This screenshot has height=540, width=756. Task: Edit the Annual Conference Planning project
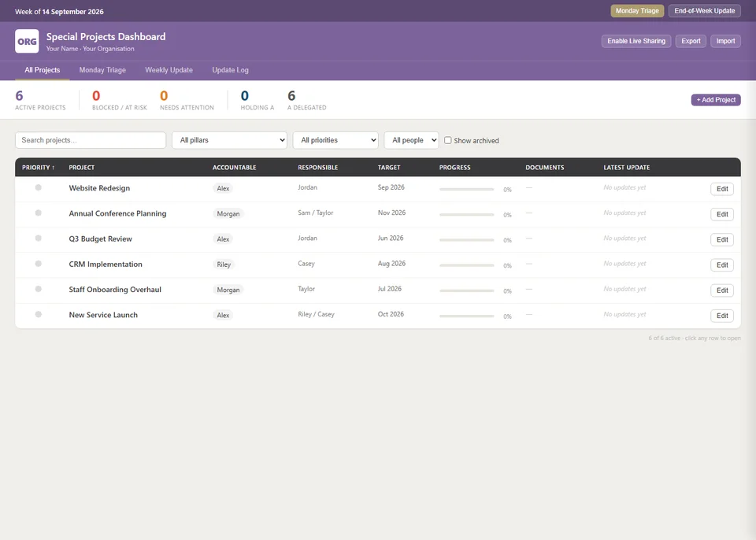click(722, 214)
